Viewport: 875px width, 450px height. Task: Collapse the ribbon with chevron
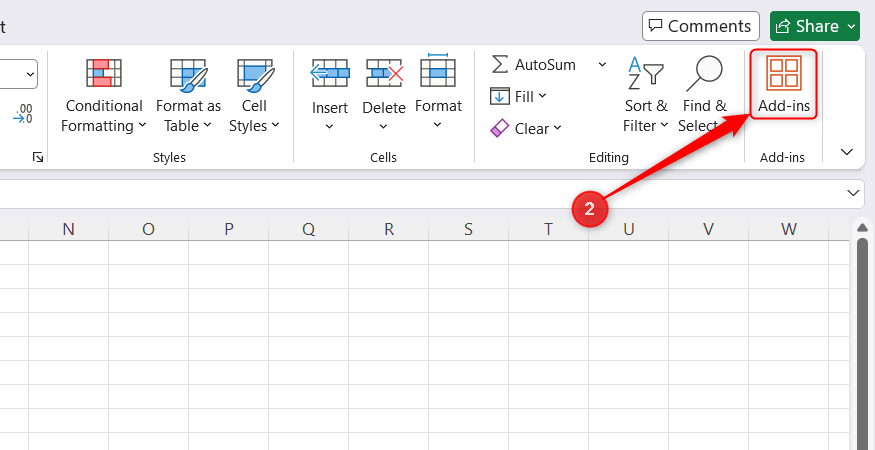pyautogui.click(x=847, y=152)
